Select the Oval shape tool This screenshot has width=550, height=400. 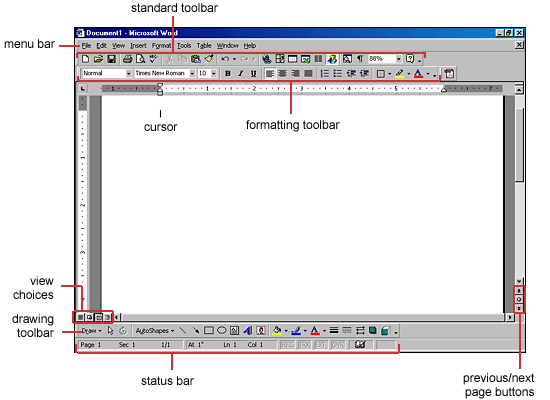point(222,331)
